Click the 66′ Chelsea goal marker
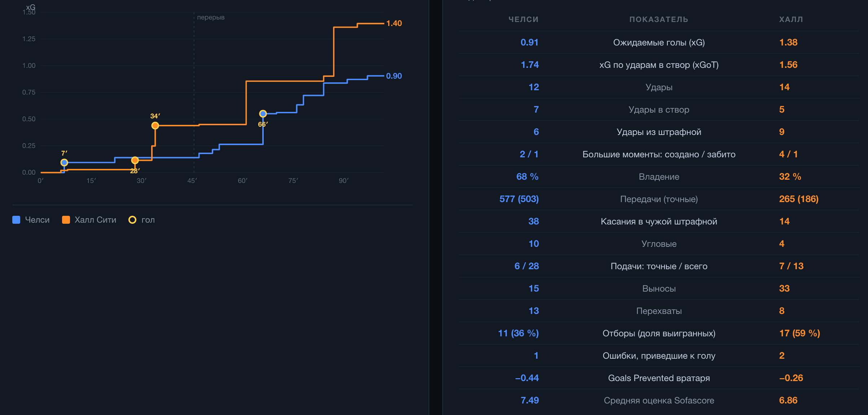 coord(263,114)
